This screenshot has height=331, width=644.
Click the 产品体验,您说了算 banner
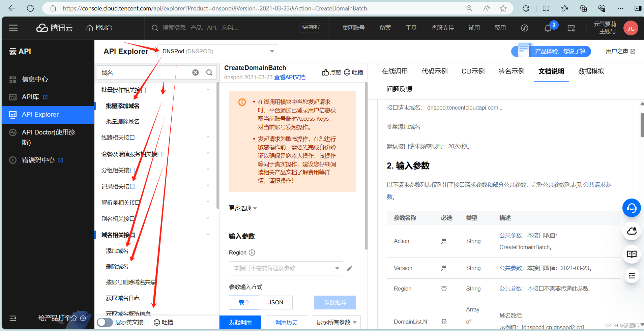pos(551,51)
